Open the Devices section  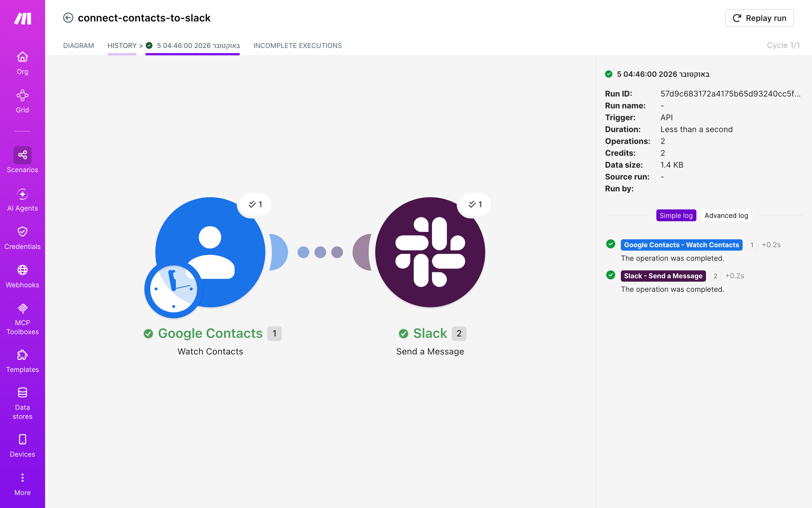click(x=23, y=446)
